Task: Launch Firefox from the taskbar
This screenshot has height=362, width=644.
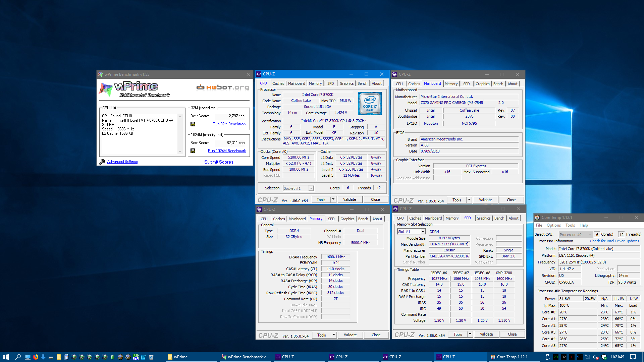Action: (36, 357)
